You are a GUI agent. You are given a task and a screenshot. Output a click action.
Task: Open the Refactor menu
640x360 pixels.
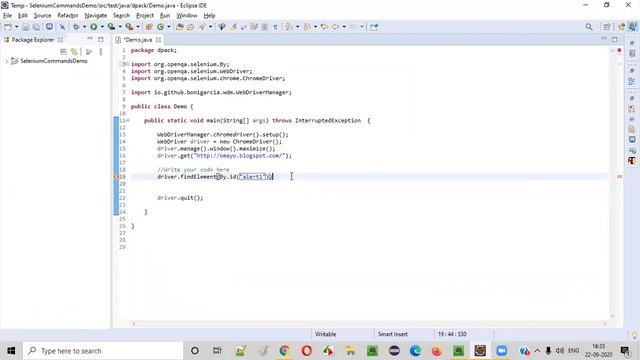tap(68, 16)
